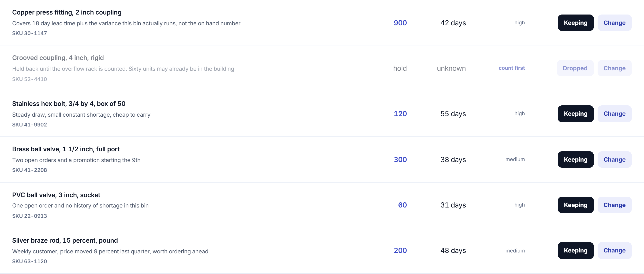
Task: Click Change for Brass ball valve row
Action: click(x=614, y=159)
